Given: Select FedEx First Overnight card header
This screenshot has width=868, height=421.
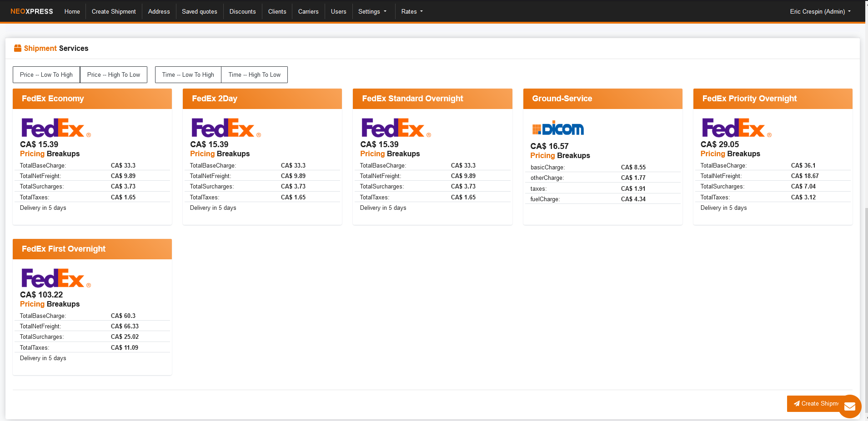Looking at the screenshot, I should pos(92,249).
